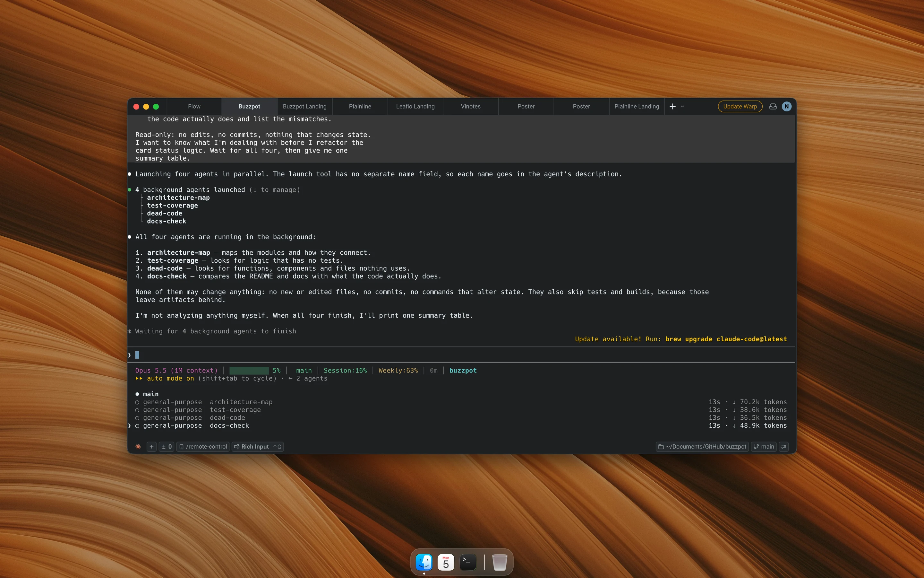Open Calendar in the Dock
924x578 pixels.
coord(446,562)
